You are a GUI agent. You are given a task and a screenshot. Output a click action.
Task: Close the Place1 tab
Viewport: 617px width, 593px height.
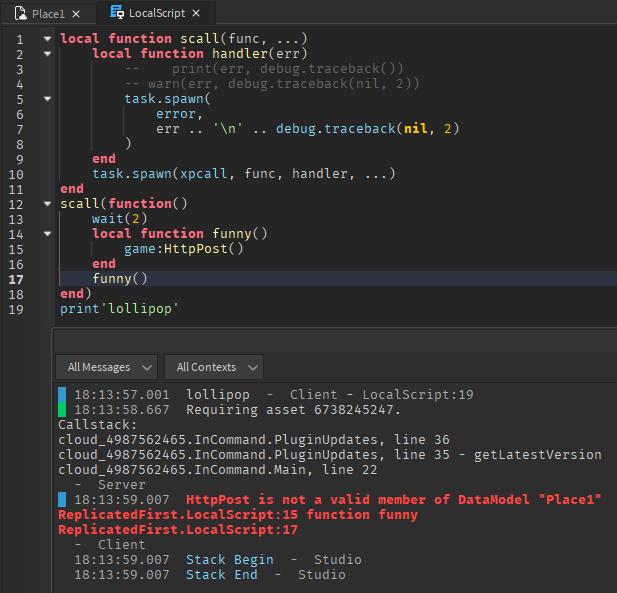click(x=77, y=13)
